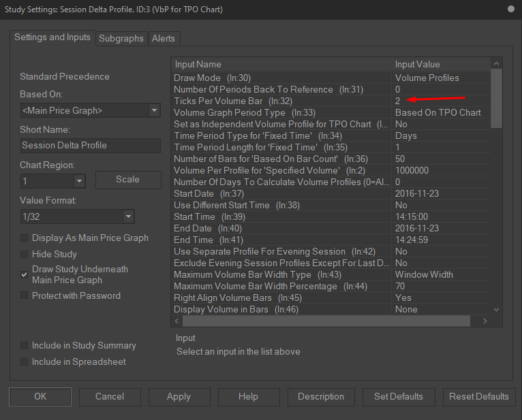Click Reset Defaults button

pos(478,397)
